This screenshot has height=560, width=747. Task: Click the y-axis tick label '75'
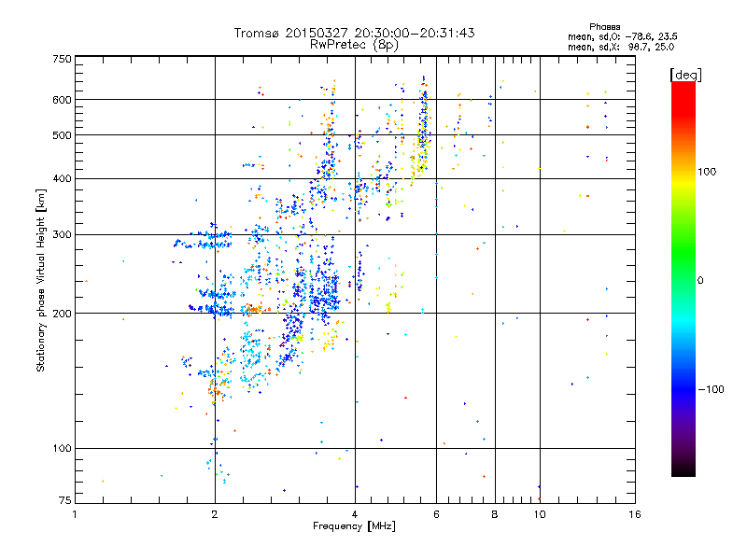[x=65, y=500]
